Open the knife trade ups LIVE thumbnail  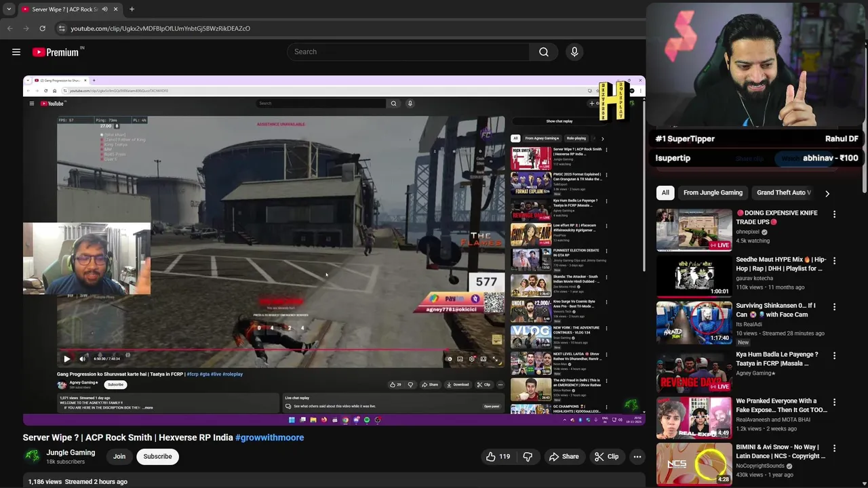tap(694, 230)
